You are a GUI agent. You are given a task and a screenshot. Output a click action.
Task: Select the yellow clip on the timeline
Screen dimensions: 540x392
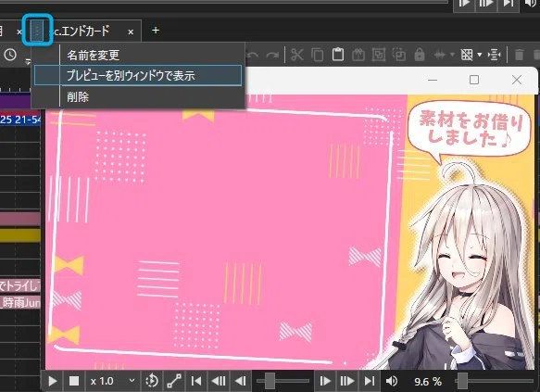pos(20,235)
